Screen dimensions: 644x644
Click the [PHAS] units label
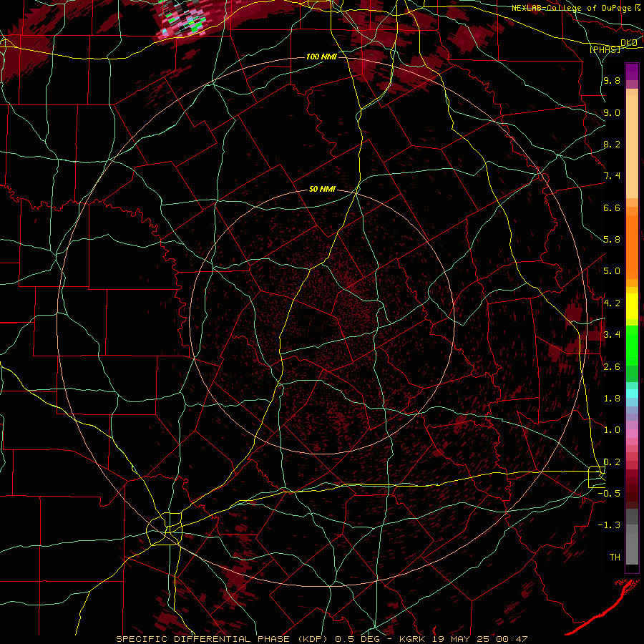[605, 49]
